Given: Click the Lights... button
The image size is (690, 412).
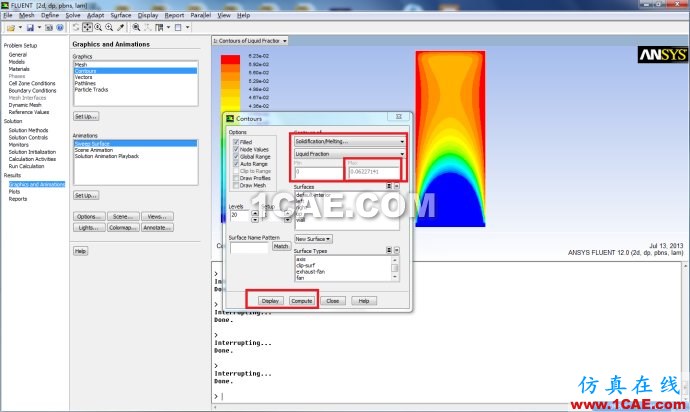Looking at the screenshot, I should coord(89,228).
